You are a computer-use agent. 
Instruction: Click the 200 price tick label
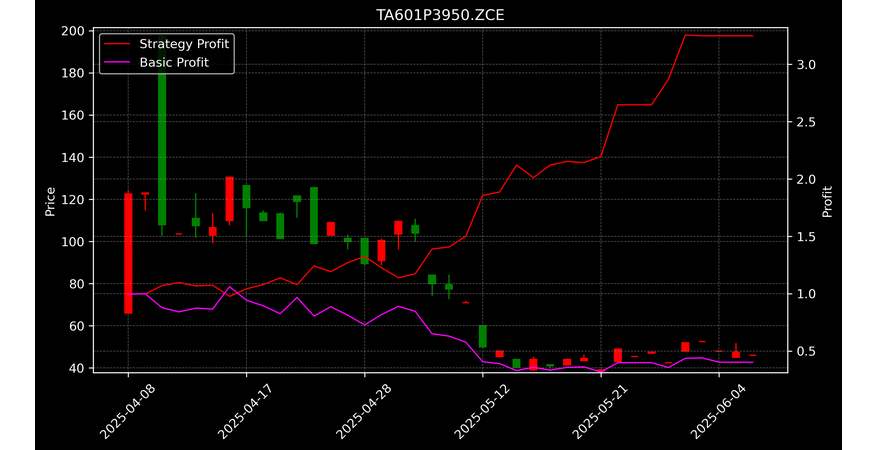coord(73,31)
